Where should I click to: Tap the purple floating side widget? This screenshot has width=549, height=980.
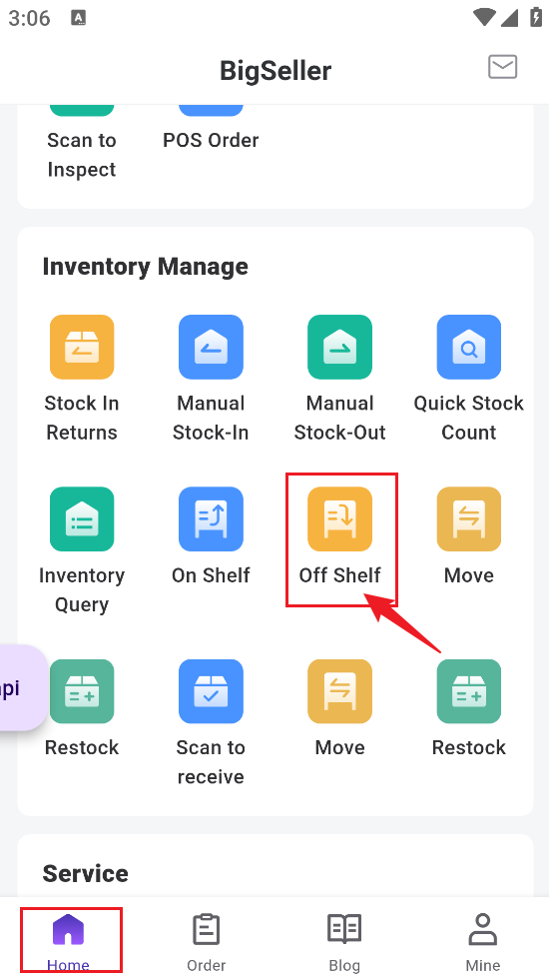[x=23, y=688]
